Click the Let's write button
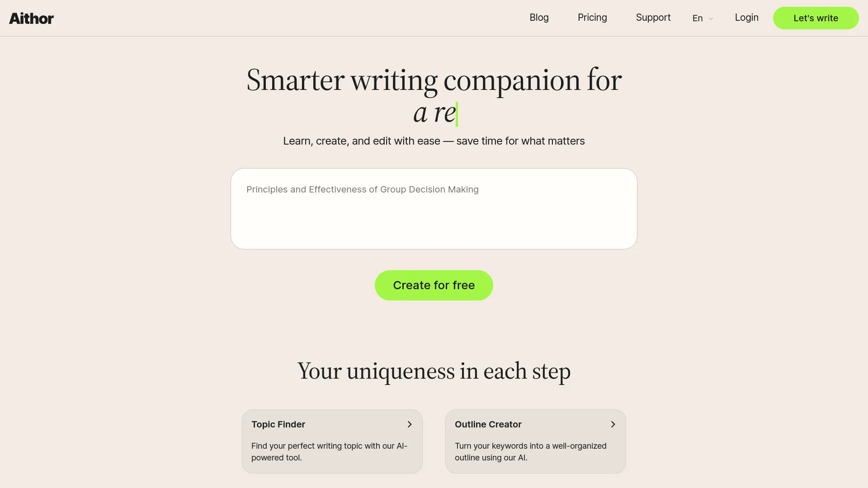The height and width of the screenshot is (488, 868). click(816, 18)
